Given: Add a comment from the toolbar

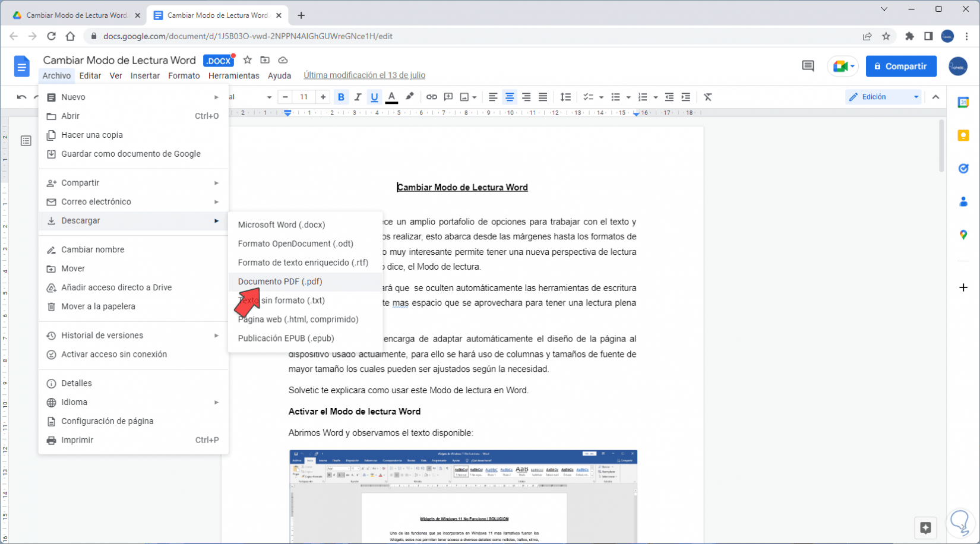Looking at the screenshot, I should click(448, 97).
